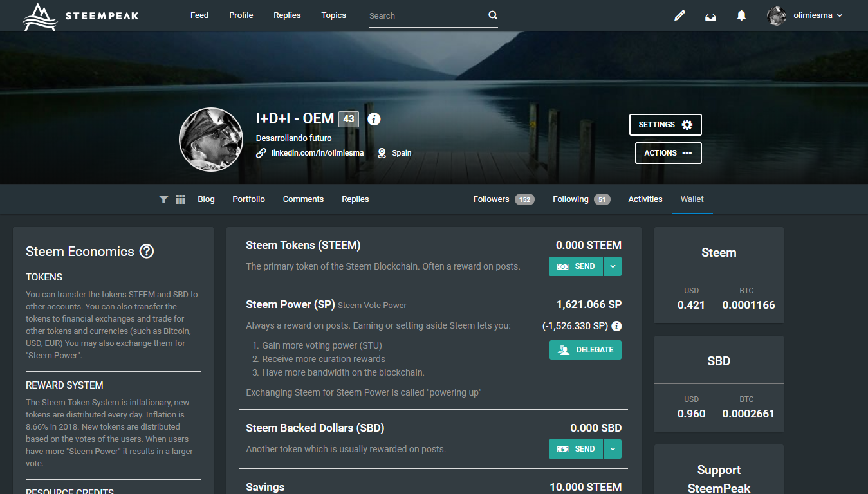Open the notifications bell
This screenshot has height=494, width=868.
(741, 15)
